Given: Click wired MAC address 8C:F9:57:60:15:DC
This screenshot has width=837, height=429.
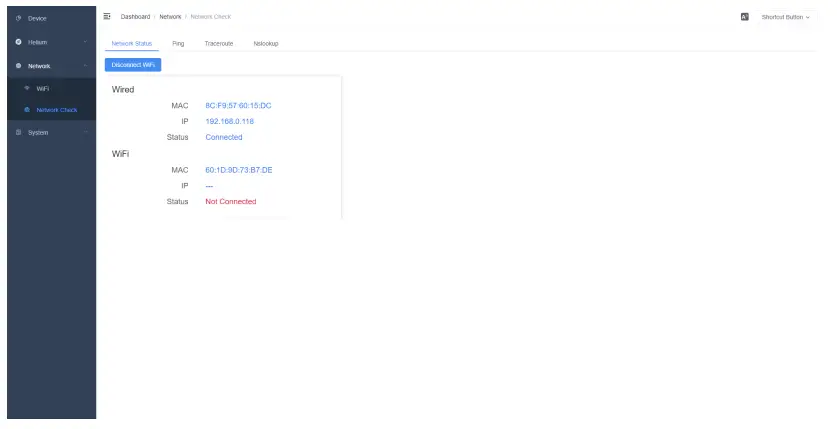Looking at the screenshot, I should point(238,106).
